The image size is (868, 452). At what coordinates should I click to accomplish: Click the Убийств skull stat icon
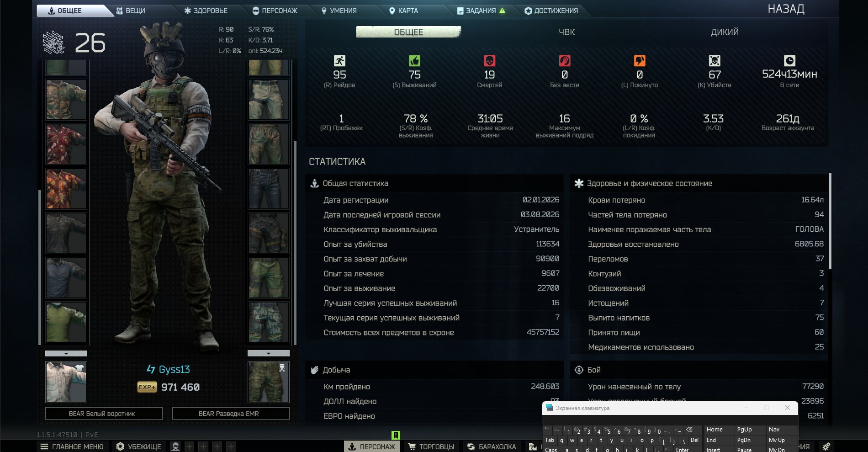(x=715, y=60)
